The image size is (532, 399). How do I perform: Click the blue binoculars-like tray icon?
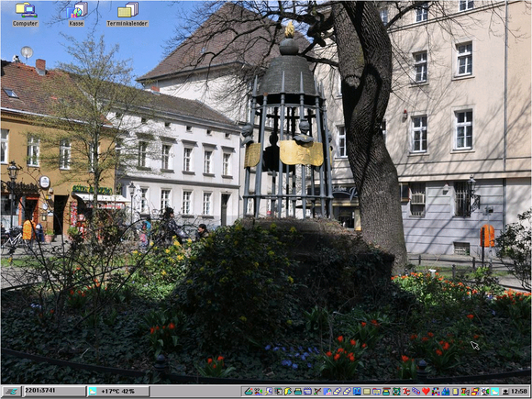coord(445,392)
